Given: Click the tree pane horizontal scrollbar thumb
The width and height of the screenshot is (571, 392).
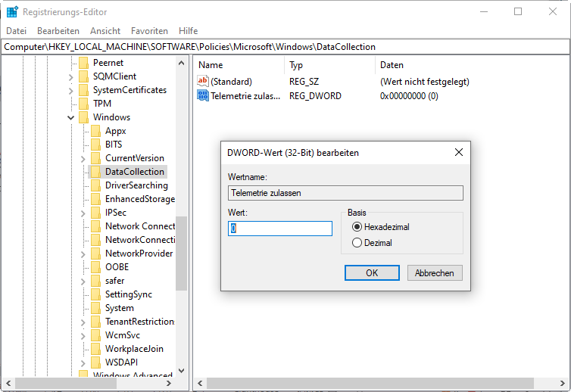Looking at the screenshot, I should pos(66,383).
